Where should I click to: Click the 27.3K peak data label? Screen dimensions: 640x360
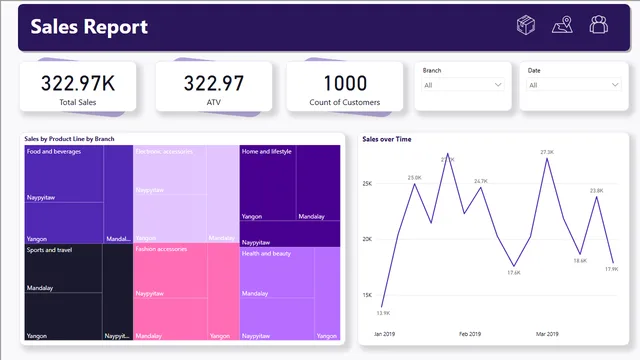point(547,152)
